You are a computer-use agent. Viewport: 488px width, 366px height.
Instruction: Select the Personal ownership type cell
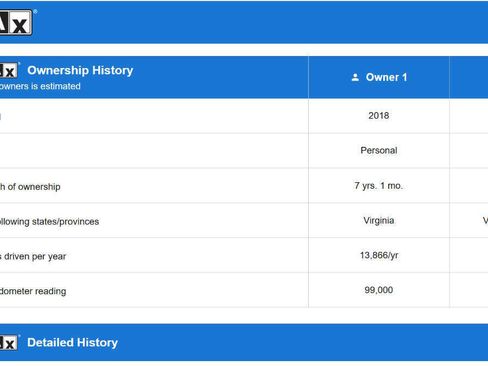(x=379, y=150)
